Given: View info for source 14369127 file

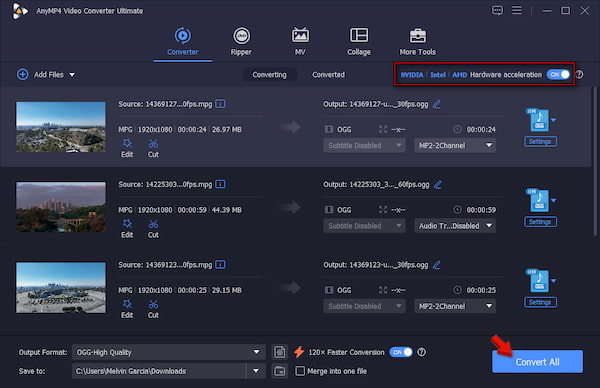Looking at the screenshot, I should (x=220, y=104).
